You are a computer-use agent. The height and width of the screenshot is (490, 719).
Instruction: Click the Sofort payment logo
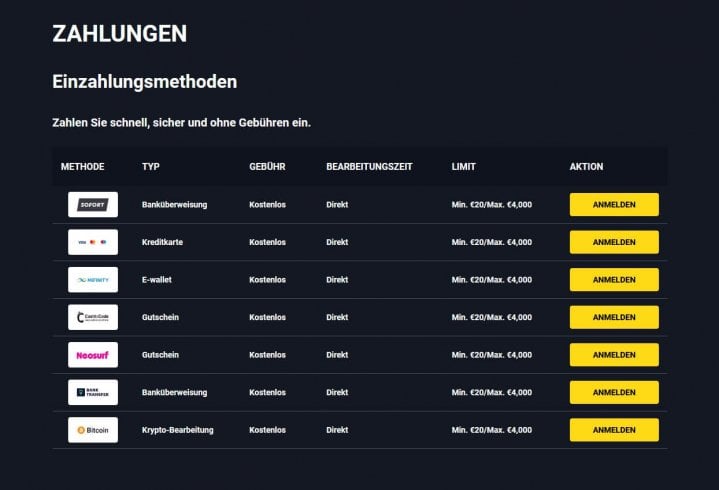click(x=93, y=204)
